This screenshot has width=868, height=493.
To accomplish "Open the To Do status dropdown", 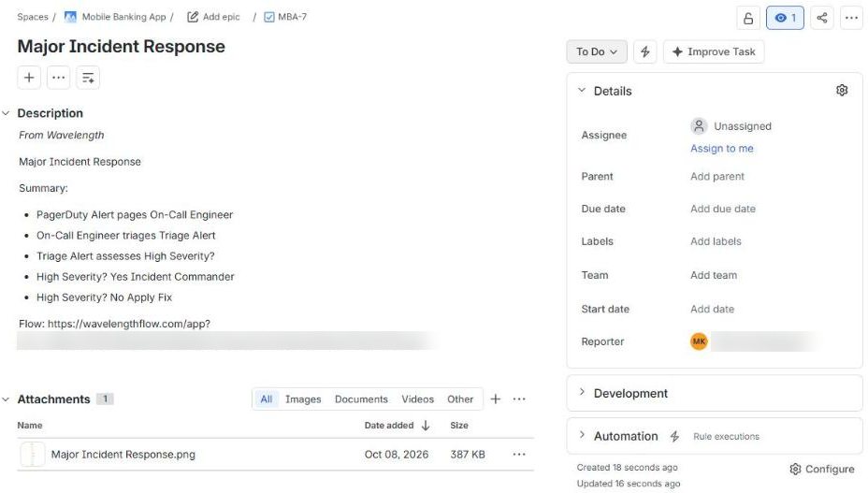I will [x=596, y=51].
